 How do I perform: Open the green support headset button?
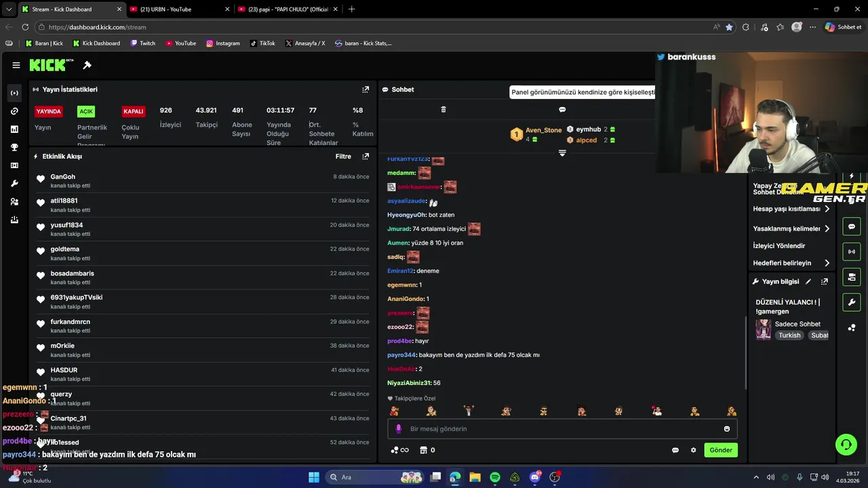tap(846, 445)
